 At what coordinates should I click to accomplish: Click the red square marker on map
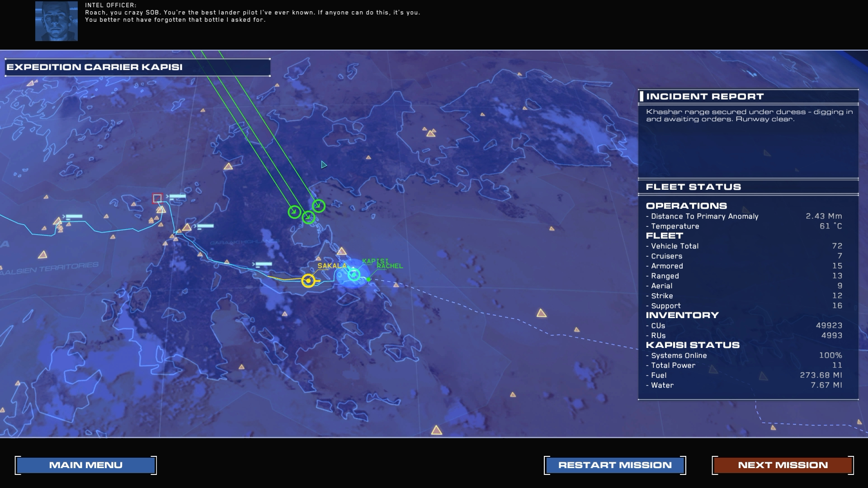pos(157,198)
